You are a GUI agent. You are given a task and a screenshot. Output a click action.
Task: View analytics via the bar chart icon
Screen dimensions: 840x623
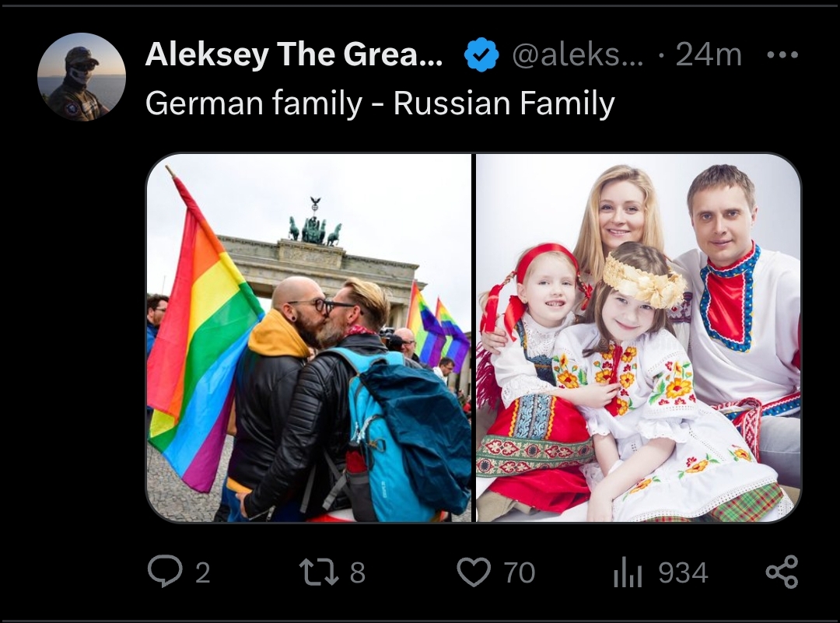click(628, 572)
